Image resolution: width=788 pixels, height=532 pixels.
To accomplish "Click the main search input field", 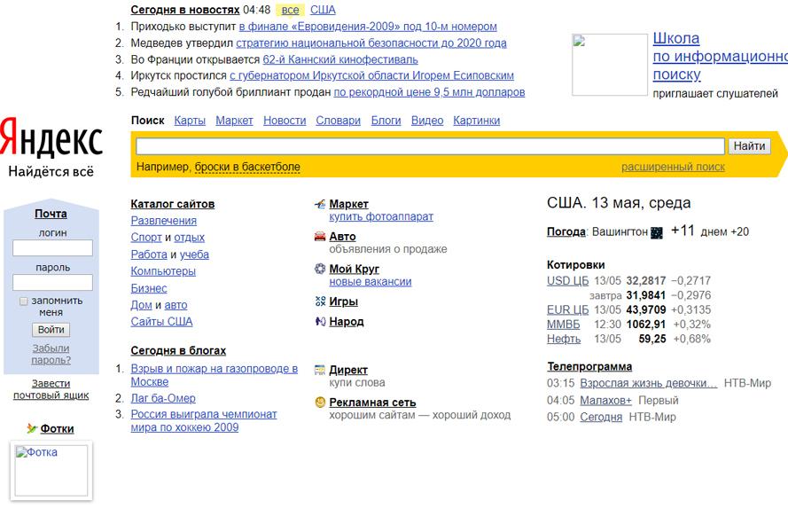I will 430,146.
